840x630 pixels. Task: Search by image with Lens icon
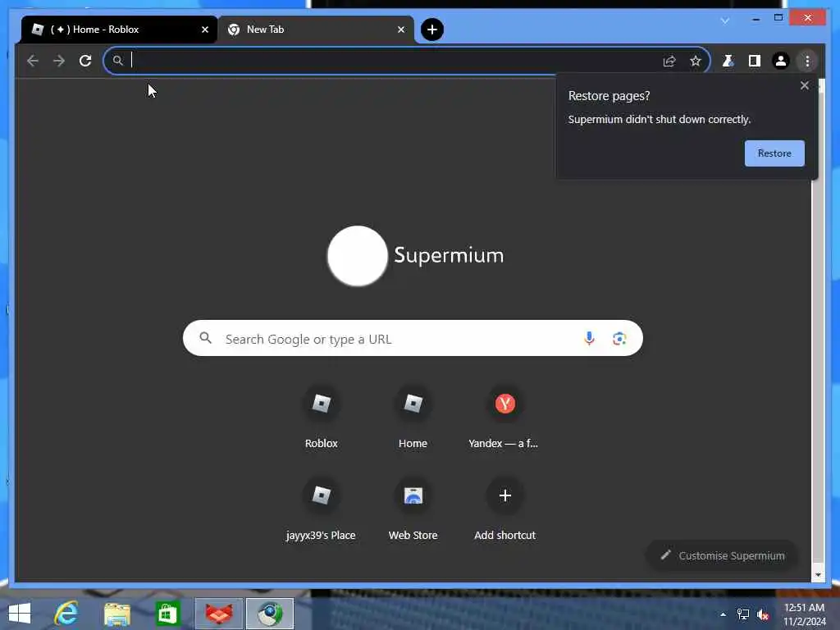[619, 339]
